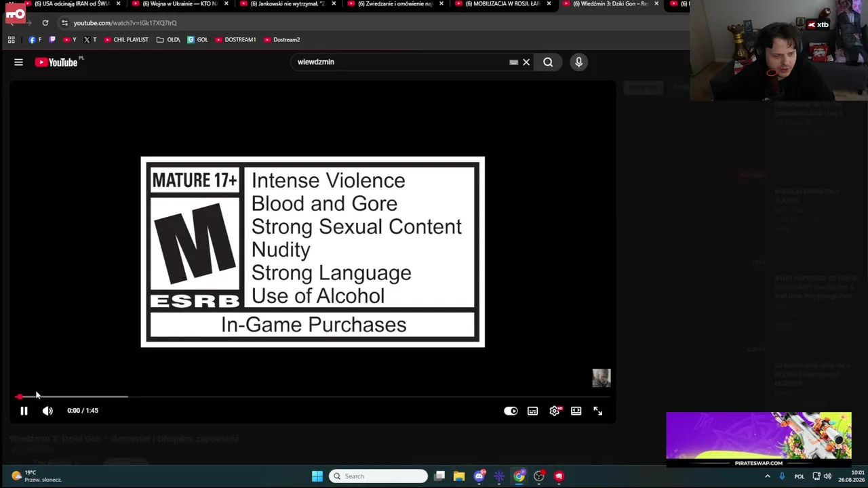Close the 'Wiedźmin 3: Dziki Gon' tab
868x488 pixels.
(656, 4)
